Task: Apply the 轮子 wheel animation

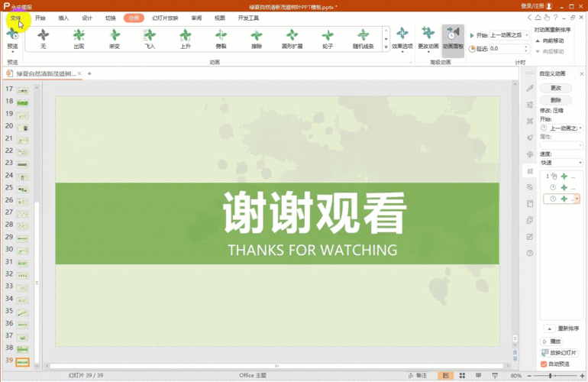Action: pyautogui.click(x=328, y=39)
